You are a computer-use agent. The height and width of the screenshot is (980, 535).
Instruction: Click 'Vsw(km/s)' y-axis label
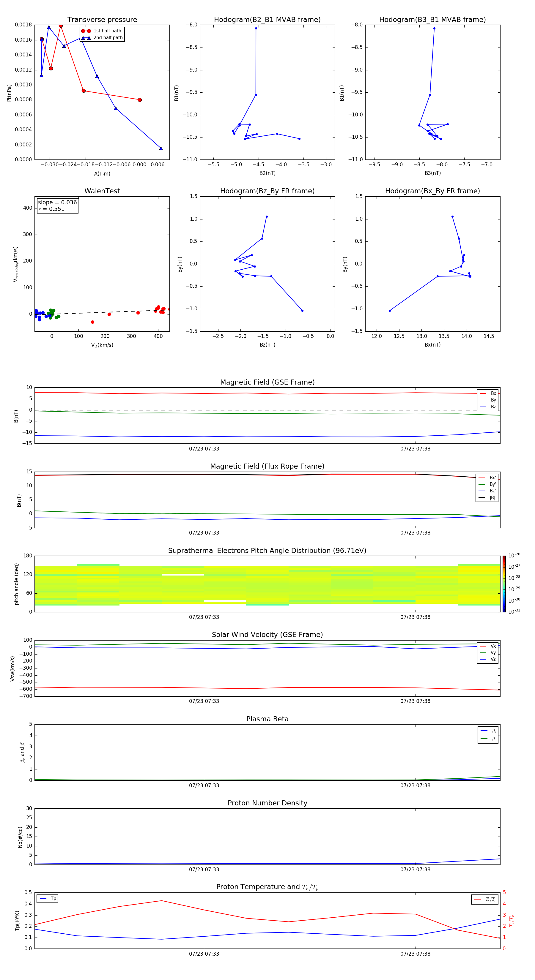pos(12,668)
